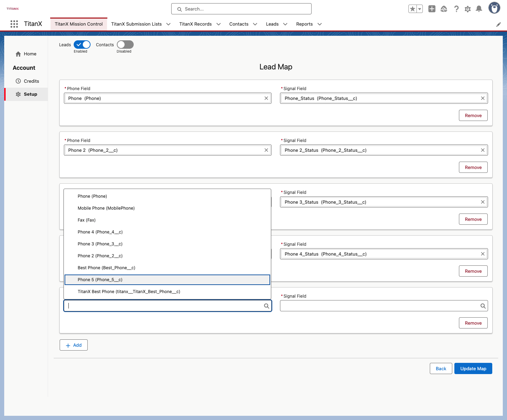Click the Favorites star icon
Screen dimensions: 507x420
[413, 9]
